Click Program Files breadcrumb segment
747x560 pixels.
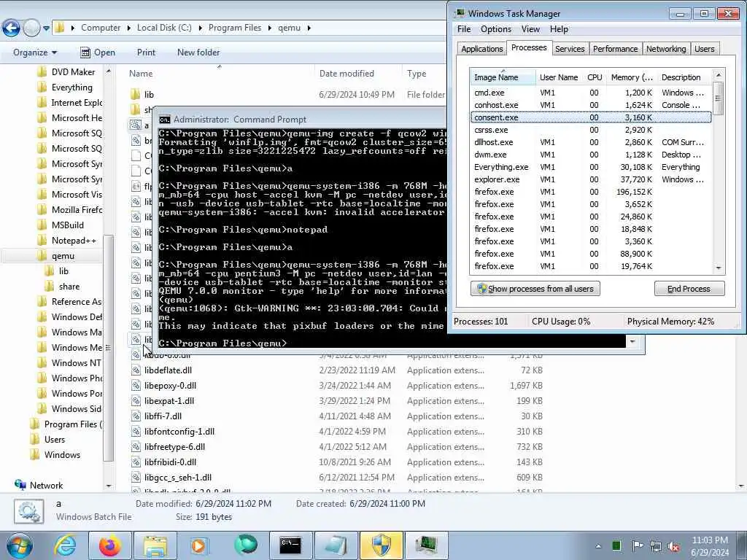pyautogui.click(x=235, y=28)
